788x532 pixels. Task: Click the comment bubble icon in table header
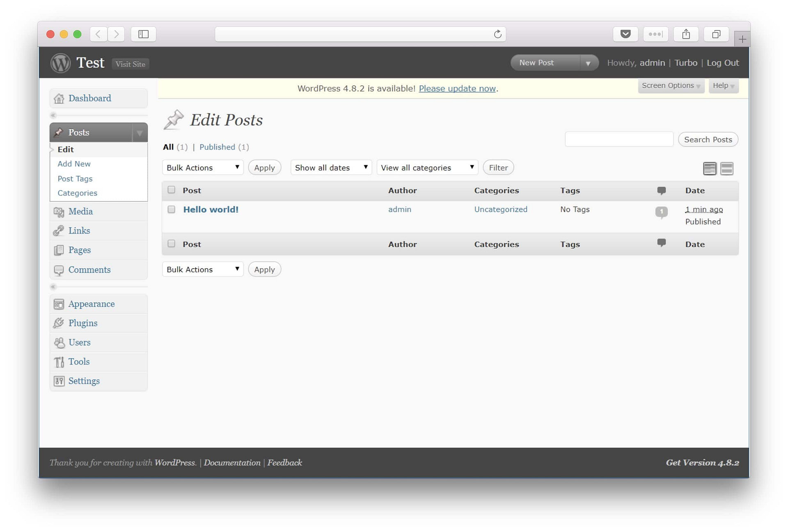tap(661, 190)
